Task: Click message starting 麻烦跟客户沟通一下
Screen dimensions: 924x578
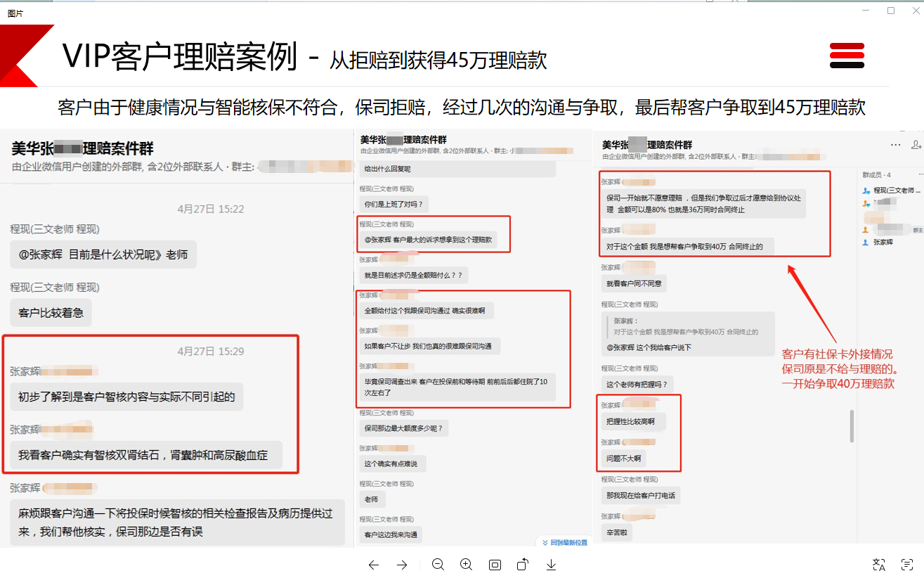Action: pos(178,522)
